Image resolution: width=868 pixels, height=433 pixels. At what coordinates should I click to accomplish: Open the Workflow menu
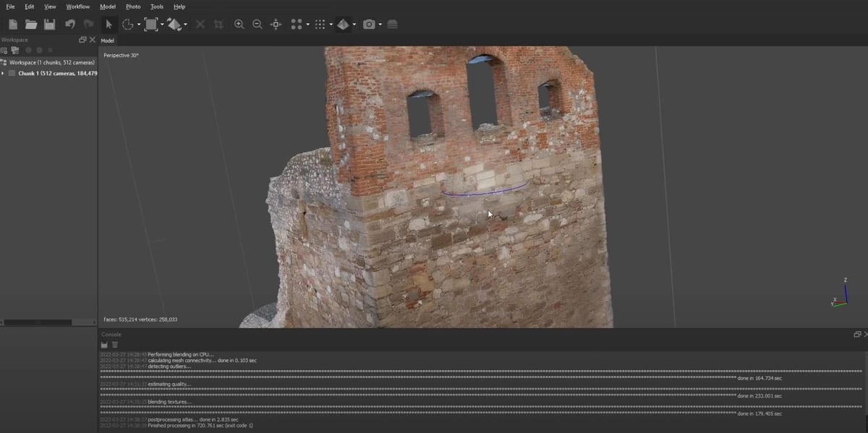click(x=77, y=7)
